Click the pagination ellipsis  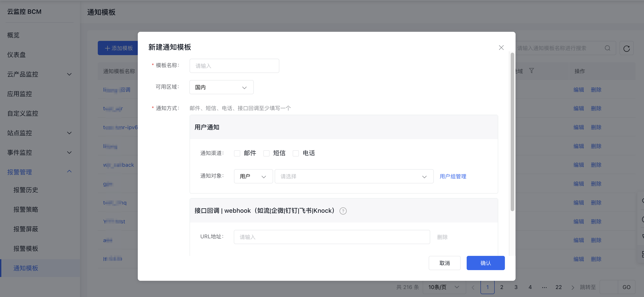tap(544, 287)
